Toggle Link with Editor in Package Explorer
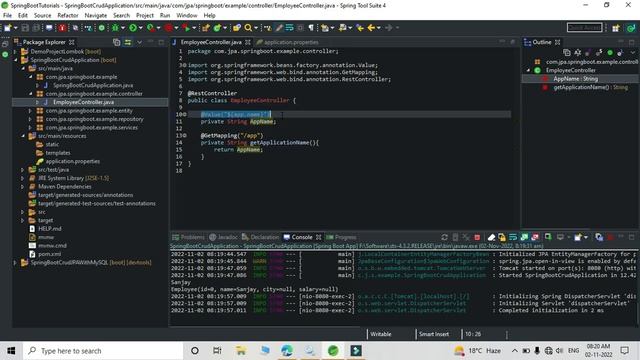Viewport: 640px width, 360px height. tap(128, 42)
